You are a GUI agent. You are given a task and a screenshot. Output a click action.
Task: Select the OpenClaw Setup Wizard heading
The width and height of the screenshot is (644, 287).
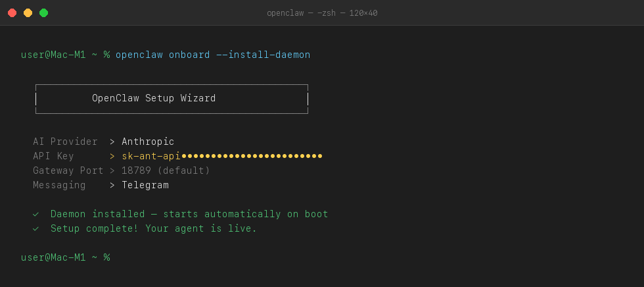[154, 98]
